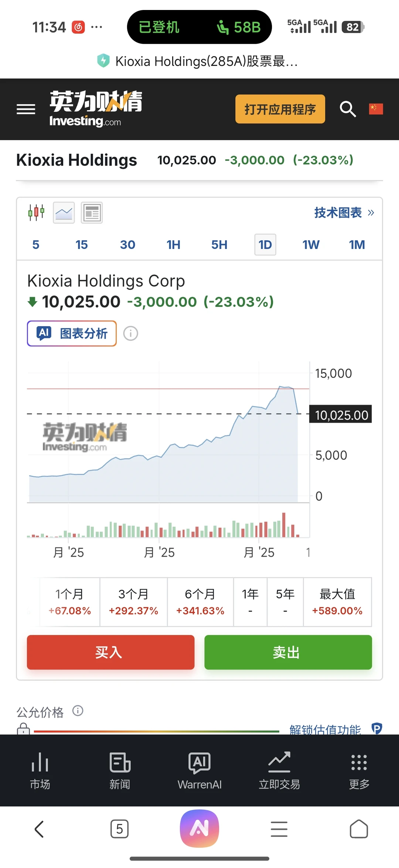The height and width of the screenshot is (868, 399).
Task: Switch to candlestick chart view
Action: [36, 213]
